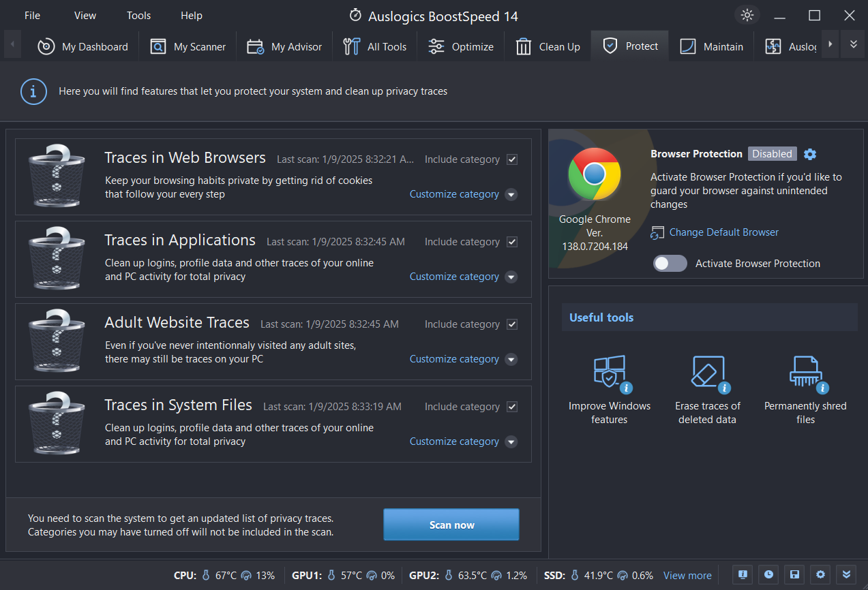This screenshot has height=590, width=868.
Task: Expand Customize category under Traces in Applications
Action: (511, 277)
